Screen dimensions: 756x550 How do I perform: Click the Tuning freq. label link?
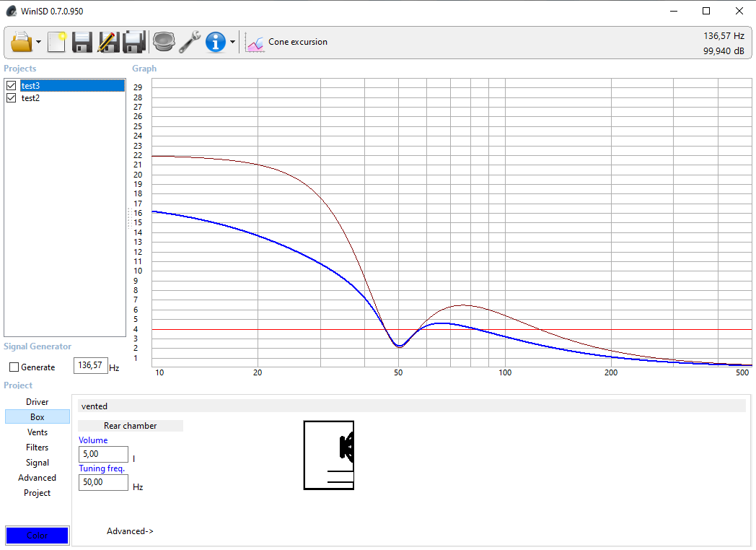point(102,468)
